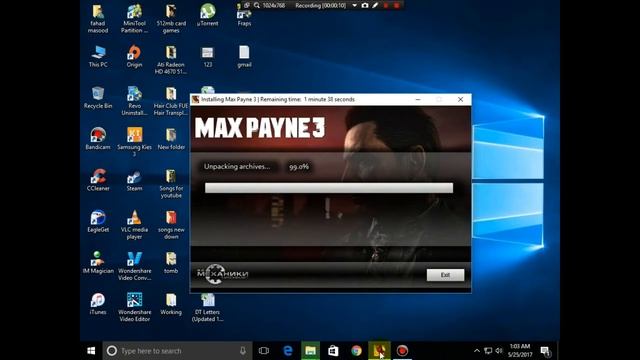Click the Bandicam pencil drawing icon

375,5
